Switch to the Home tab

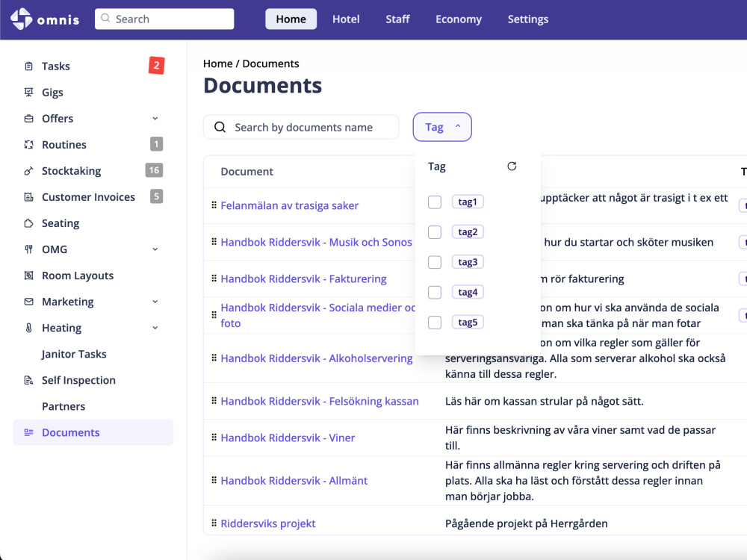click(x=291, y=19)
